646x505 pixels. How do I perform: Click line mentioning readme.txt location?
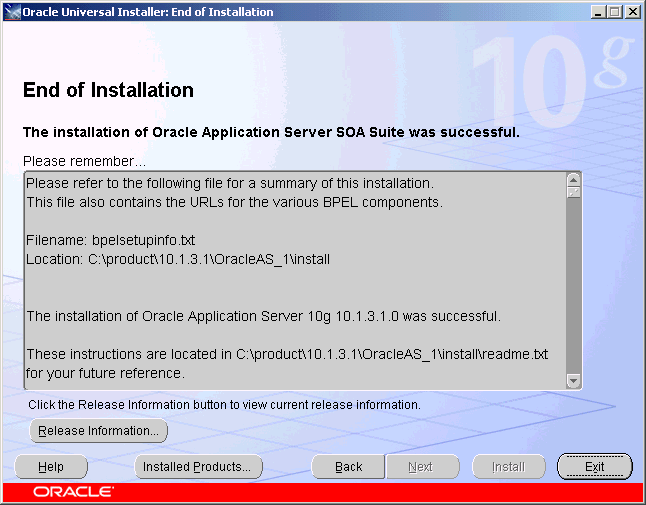[x=287, y=354]
